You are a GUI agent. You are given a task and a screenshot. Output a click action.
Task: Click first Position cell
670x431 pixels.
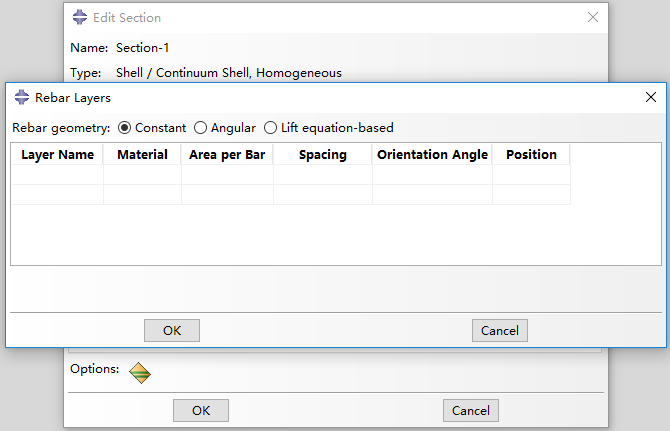[531, 175]
